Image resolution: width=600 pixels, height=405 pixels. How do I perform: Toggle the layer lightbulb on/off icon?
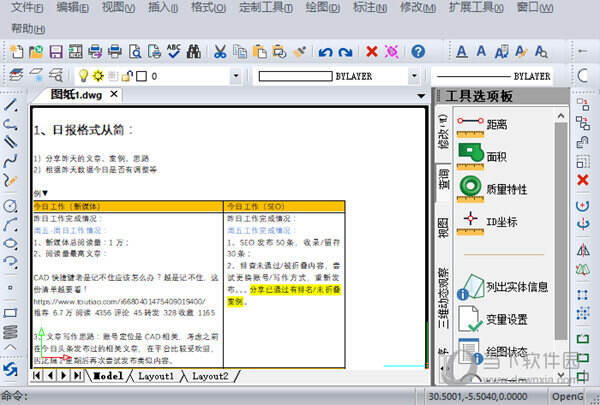(84, 76)
